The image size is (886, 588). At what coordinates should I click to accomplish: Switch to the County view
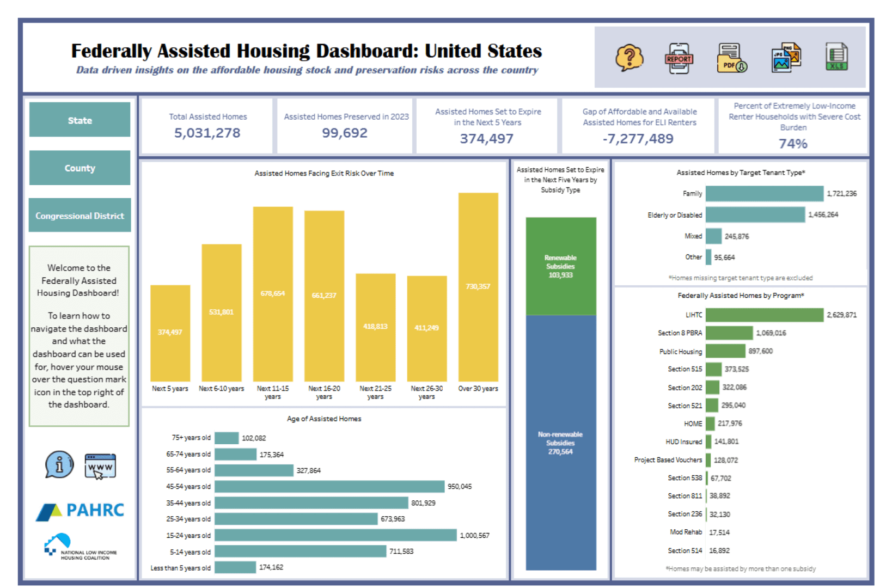pos(80,168)
